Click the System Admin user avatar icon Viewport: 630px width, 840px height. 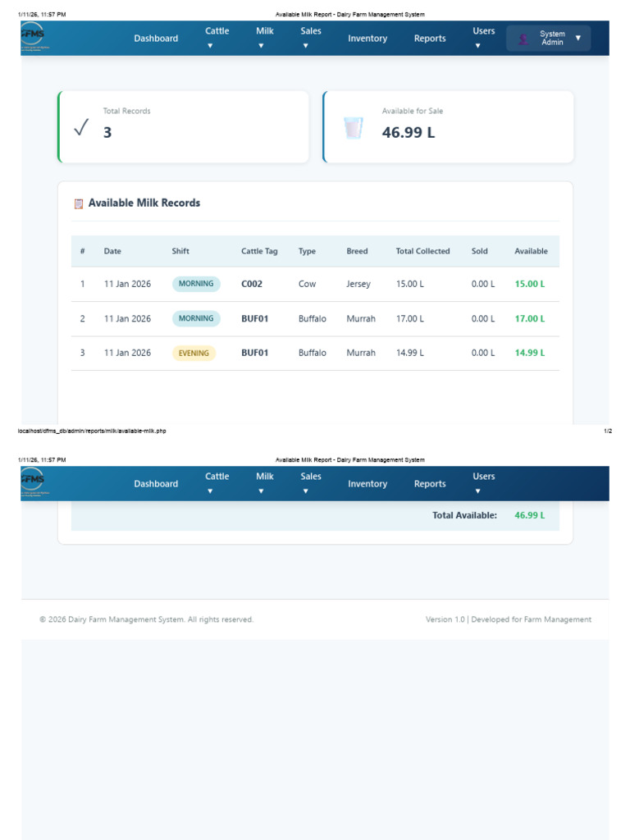pyautogui.click(x=523, y=39)
